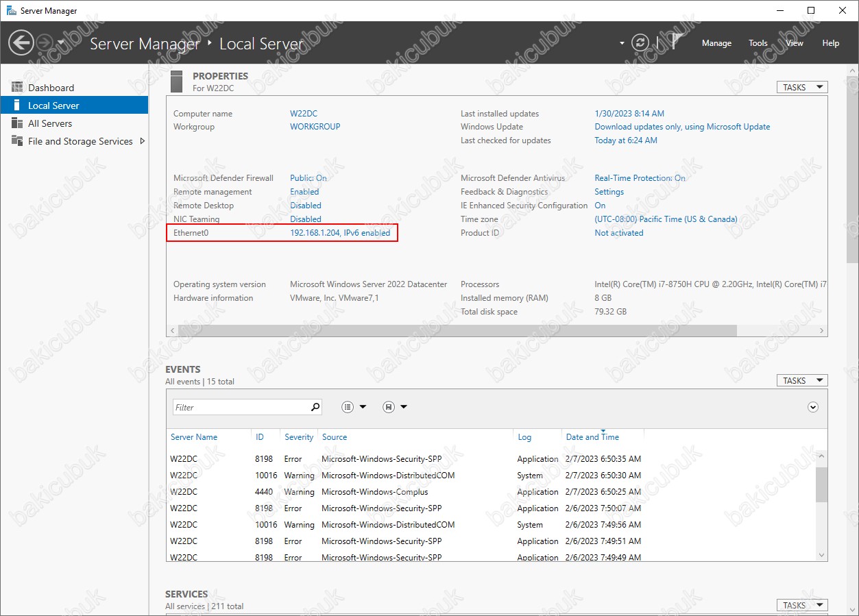Click the filter search magnifier icon
This screenshot has width=859, height=616.
point(315,407)
